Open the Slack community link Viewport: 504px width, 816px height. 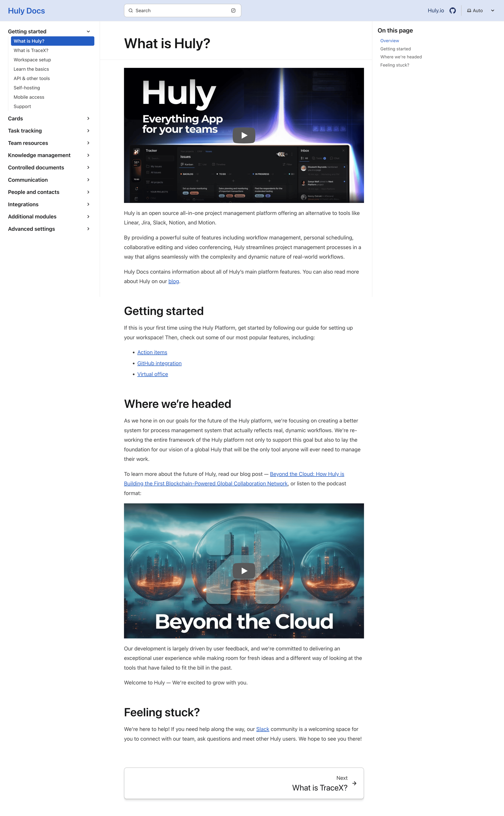click(263, 729)
